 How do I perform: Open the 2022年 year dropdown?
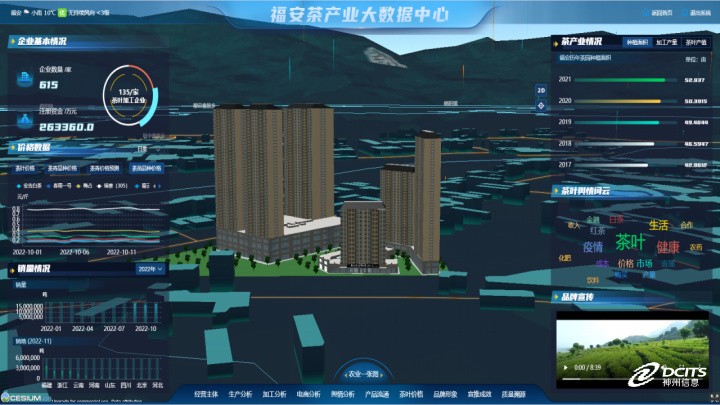[x=147, y=269]
